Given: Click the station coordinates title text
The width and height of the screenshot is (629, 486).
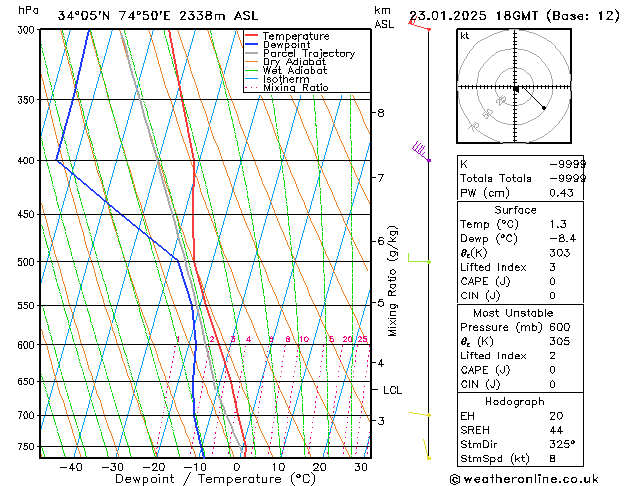Looking at the screenshot, I should click(158, 16).
